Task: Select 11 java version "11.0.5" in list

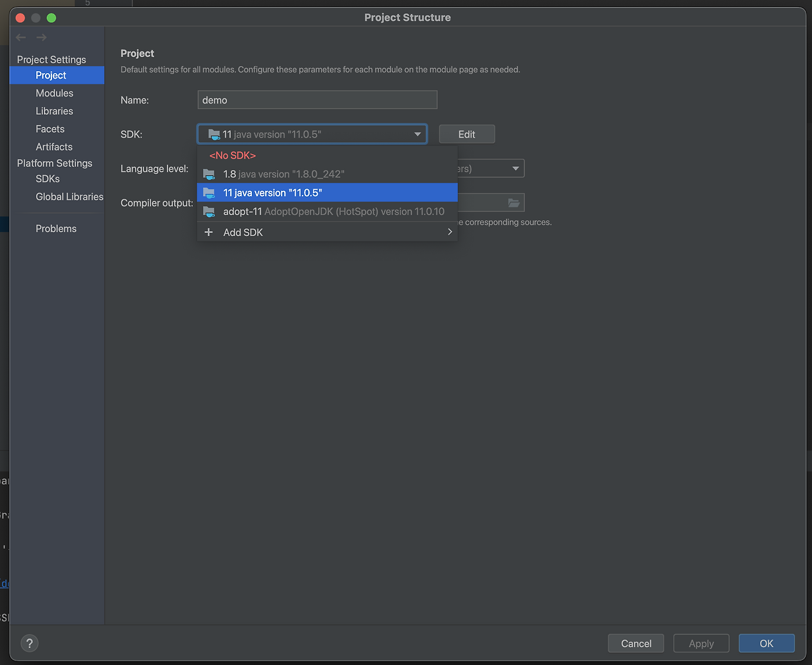Action: (x=327, y=192)
